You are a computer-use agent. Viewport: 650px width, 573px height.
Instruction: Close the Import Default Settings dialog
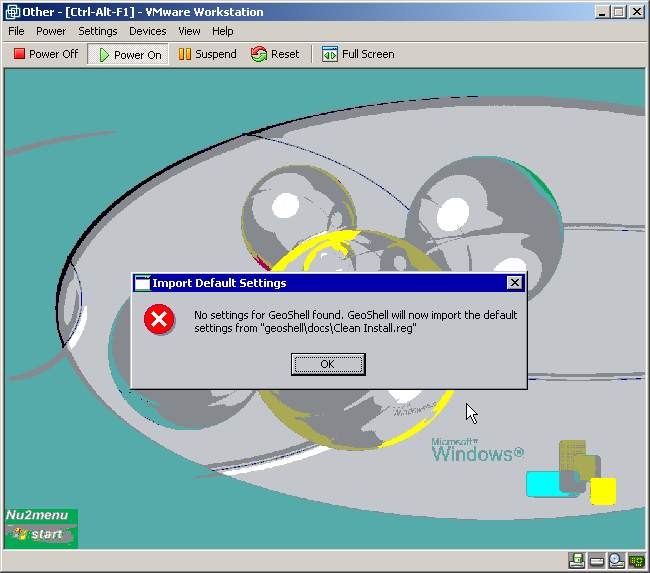[x=514, y=283]
